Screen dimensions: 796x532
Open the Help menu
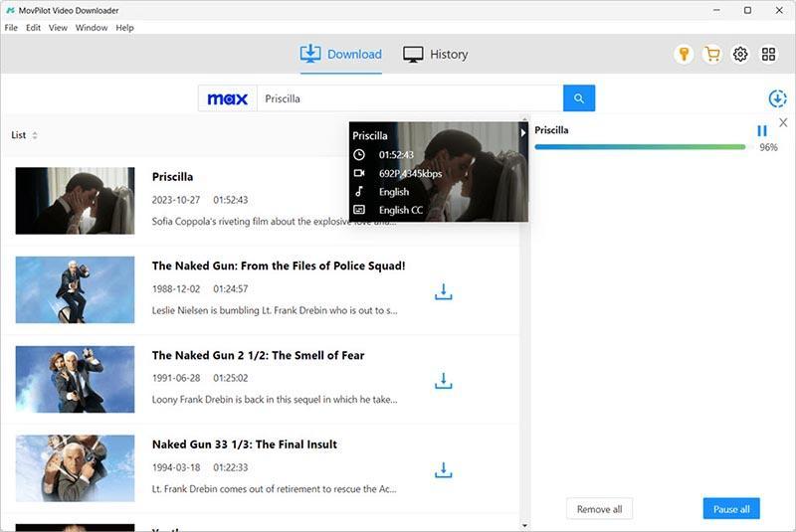[125, 28]
